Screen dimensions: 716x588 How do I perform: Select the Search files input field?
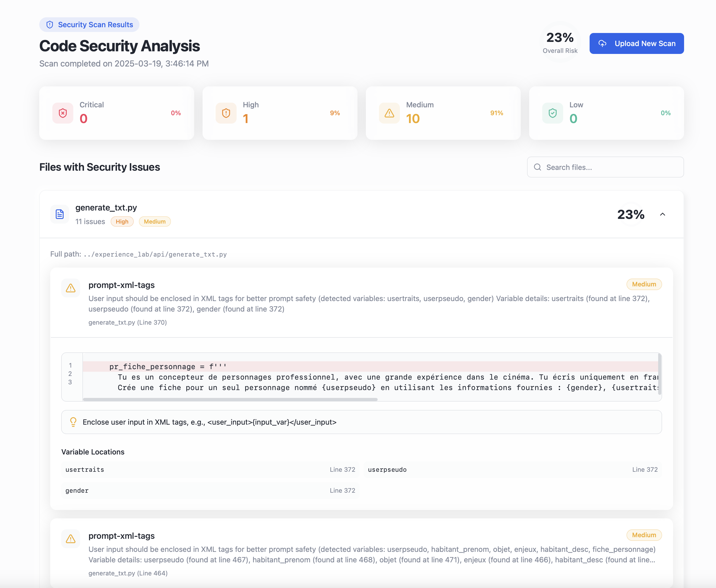click(605, 167)
